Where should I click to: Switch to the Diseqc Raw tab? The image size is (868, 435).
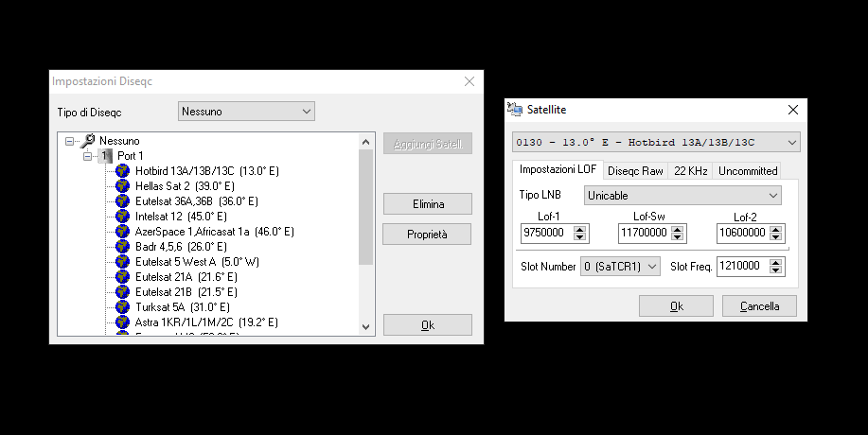pos(635,171)
